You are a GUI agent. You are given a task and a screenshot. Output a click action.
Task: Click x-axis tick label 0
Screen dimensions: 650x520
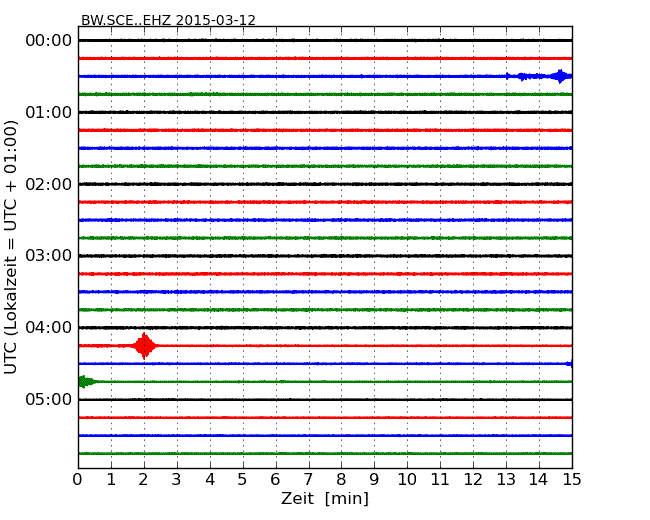(78, 479)
